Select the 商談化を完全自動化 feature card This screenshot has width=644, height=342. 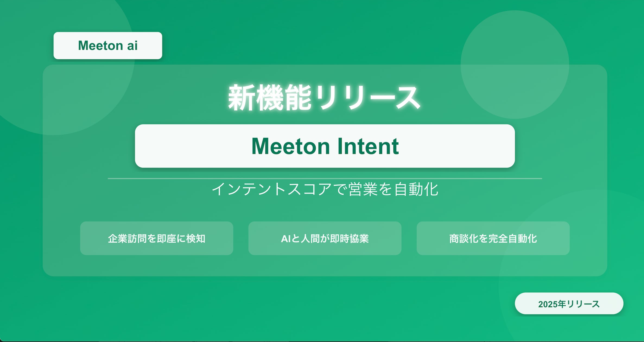click(493, 238)
